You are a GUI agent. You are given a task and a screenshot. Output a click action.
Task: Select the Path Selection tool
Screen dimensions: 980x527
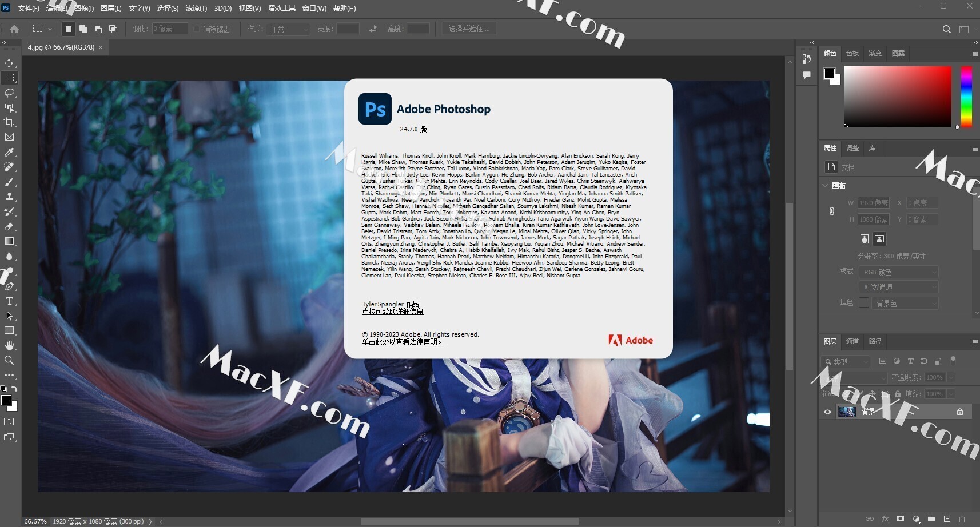click(x=9, y=316)
